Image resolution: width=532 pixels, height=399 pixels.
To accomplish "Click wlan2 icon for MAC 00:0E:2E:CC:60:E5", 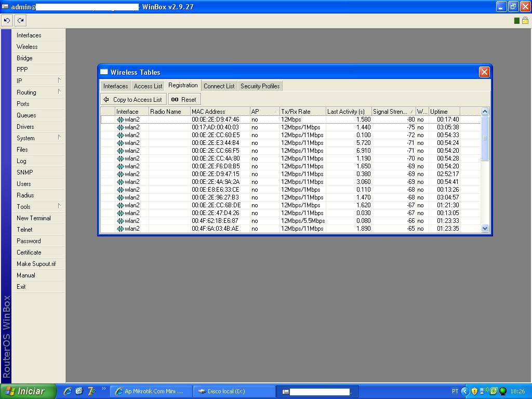I will pyautogui.click(x=120, y=135).
